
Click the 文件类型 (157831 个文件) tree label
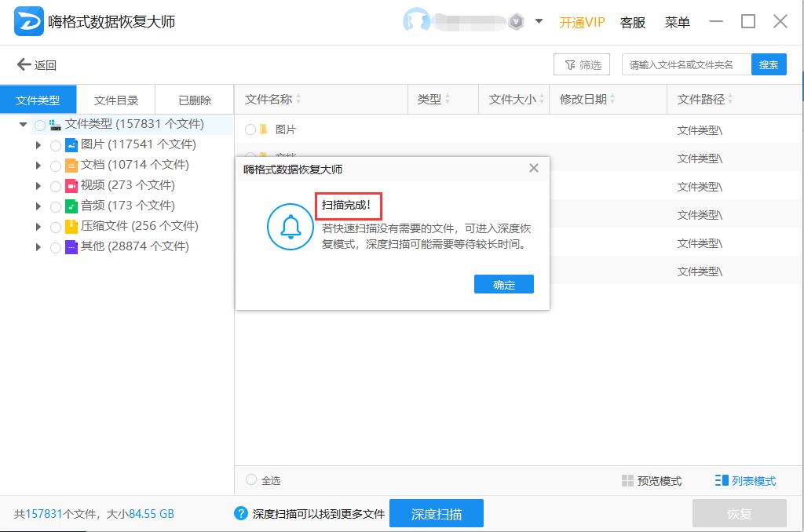[134, 124]
